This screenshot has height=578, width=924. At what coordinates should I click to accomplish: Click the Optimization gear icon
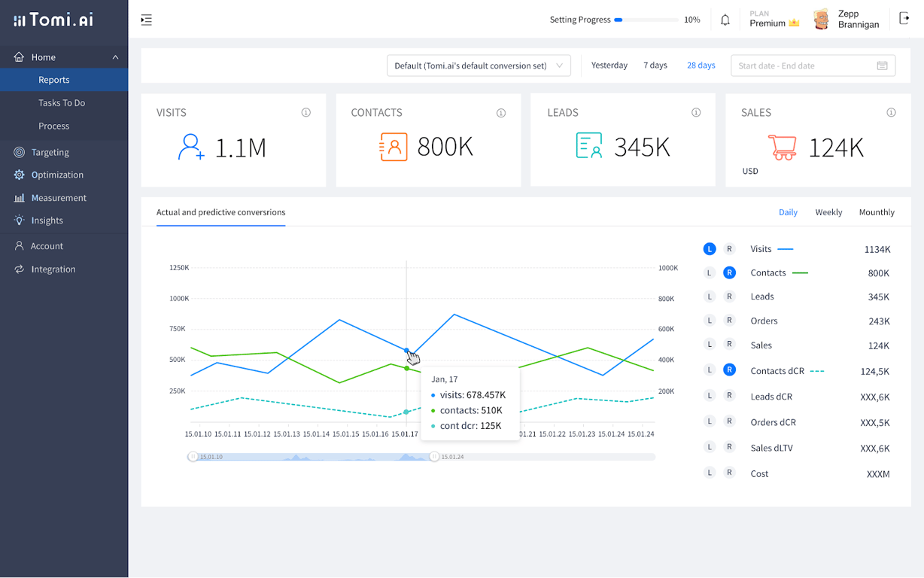click(x=19, y=175)
